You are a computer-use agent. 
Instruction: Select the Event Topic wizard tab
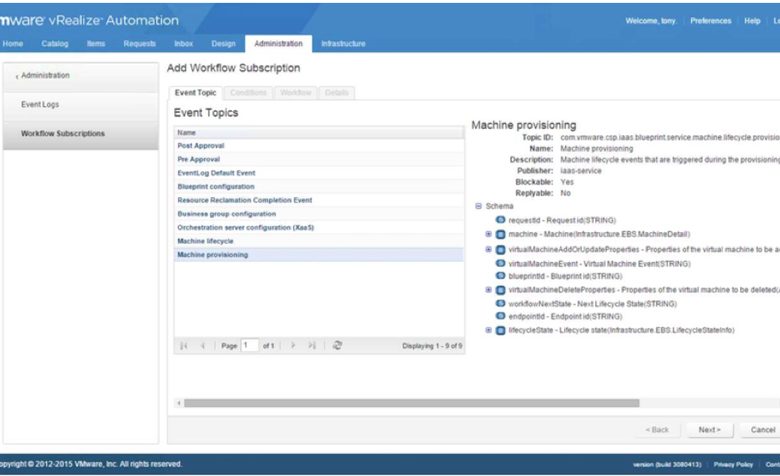[195, 93]
